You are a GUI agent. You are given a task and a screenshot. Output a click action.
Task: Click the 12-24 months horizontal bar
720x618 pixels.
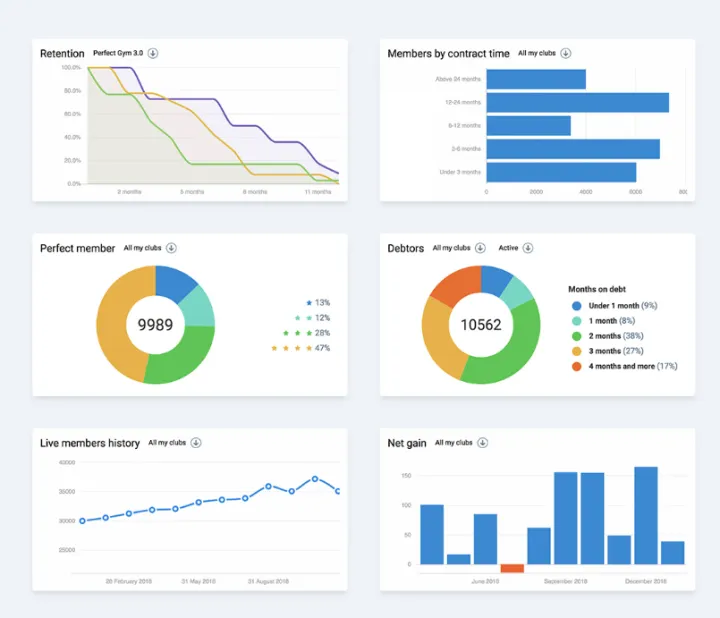577,102
